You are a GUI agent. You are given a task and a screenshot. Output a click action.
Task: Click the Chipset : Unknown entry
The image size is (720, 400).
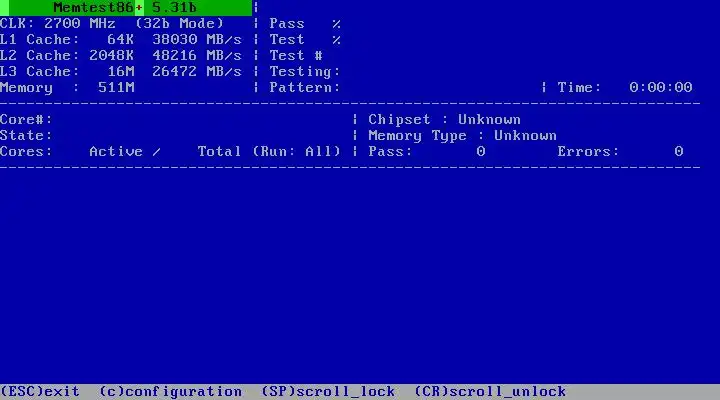[x=444, y=119]
